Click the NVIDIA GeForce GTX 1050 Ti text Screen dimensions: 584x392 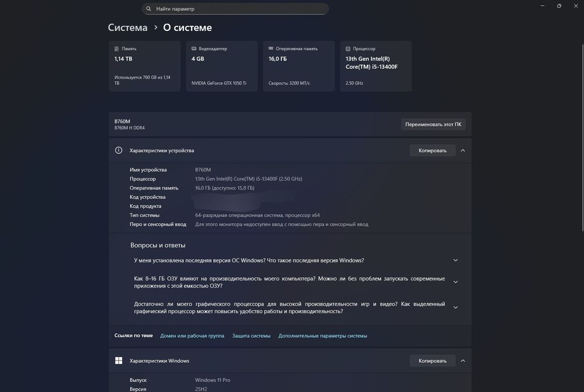pos(218,83)
